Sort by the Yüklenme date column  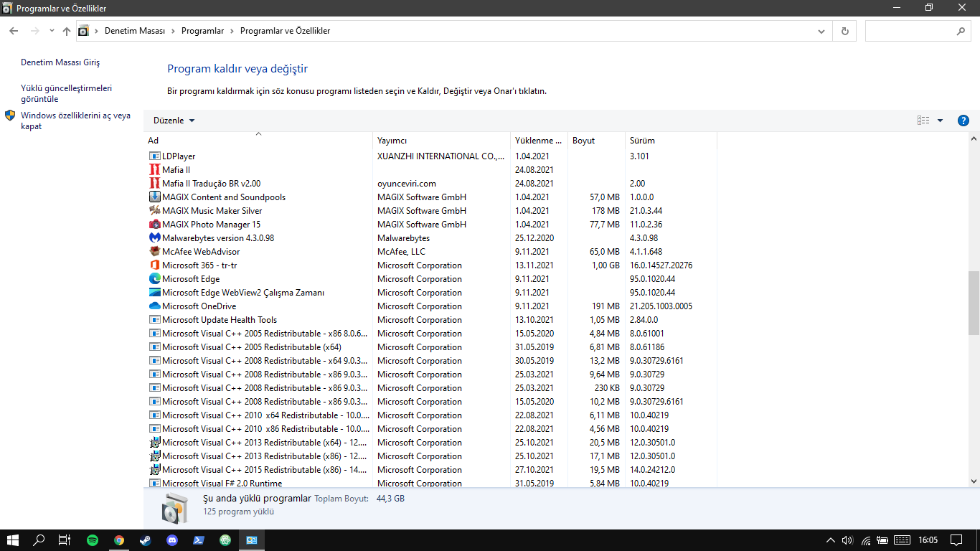pyautogui.click(x=539, y=141)
